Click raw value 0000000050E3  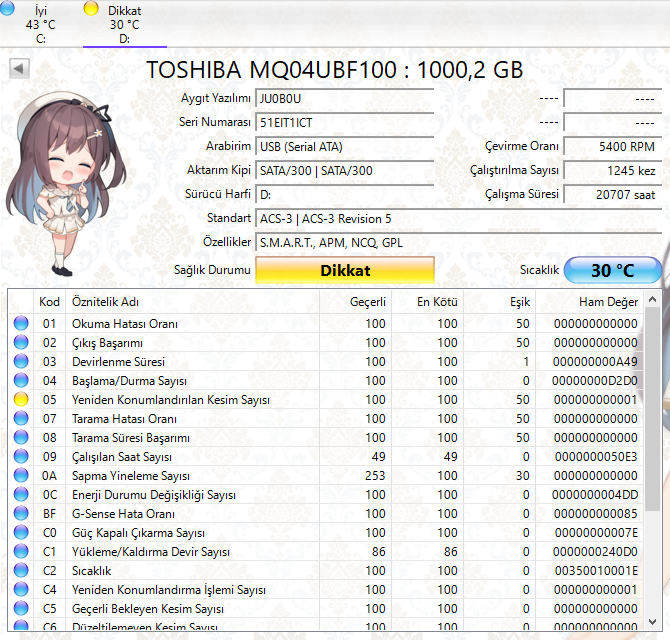pyautogui.click(x=596, y=457)
